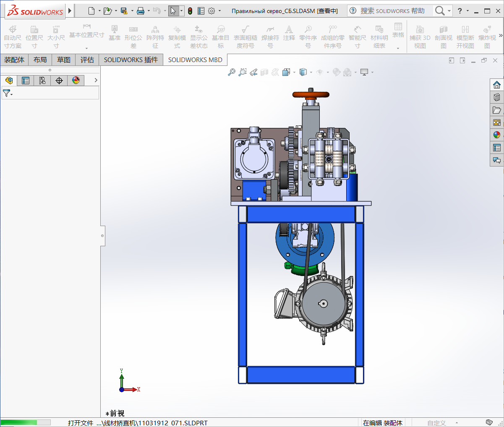
Task: Click the View Orientation cube icon
Action: click(x=286, y=72)
